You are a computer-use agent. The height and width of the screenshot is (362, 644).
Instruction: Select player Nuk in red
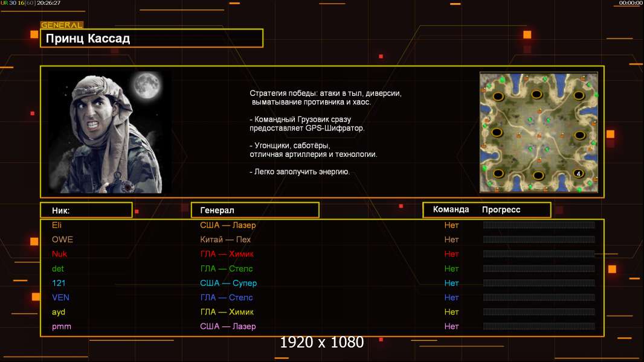coord(59,254)
